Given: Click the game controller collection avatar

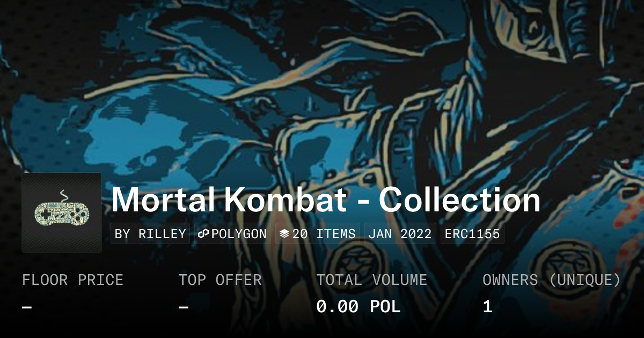Looking at the screenshot, I should 62,212.
